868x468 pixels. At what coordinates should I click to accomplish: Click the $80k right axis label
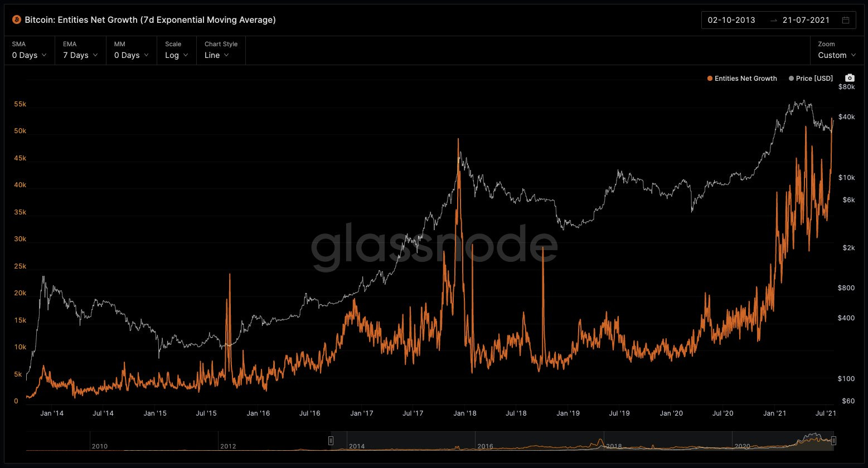847,87
